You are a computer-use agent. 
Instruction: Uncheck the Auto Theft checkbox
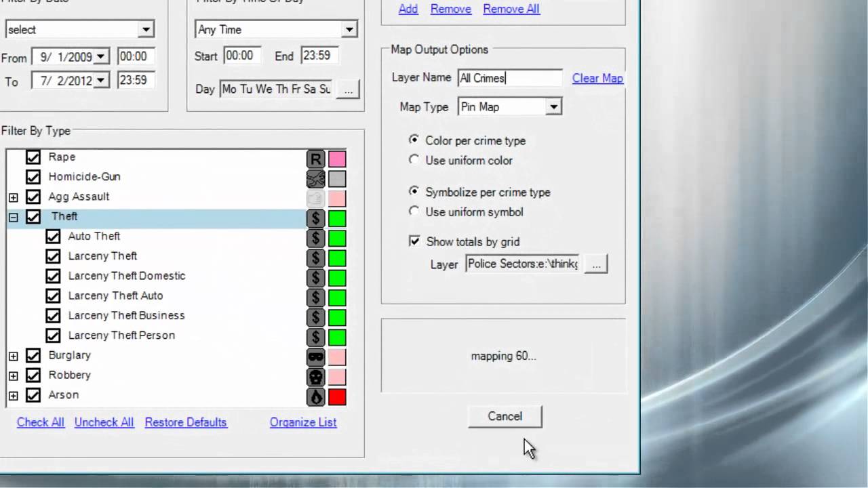[x=53, y=237]
